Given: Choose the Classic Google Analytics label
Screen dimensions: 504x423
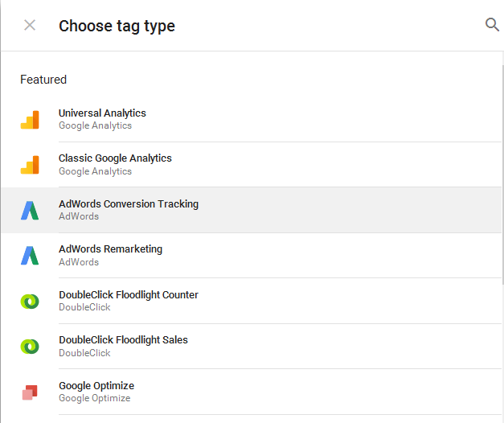Looking at the screenshot, I should (115, 158).
